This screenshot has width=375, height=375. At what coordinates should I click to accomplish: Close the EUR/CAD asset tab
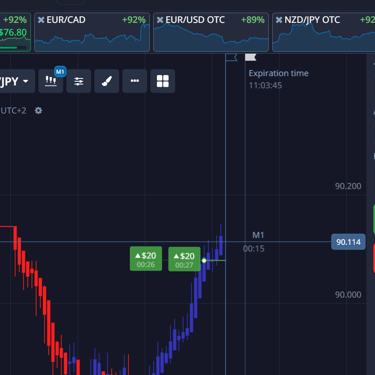(x=41, y=20)
